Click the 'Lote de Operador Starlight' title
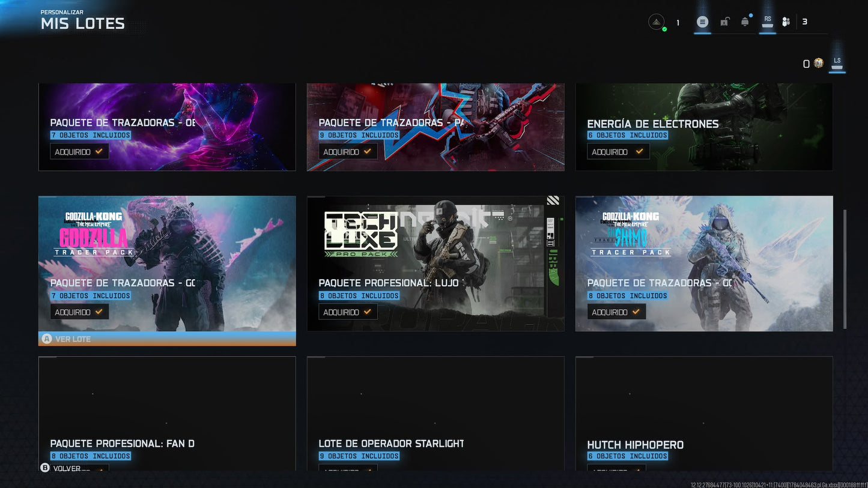Image resolution: width=868 pixels, height=488 pixels. pos(391,444)
